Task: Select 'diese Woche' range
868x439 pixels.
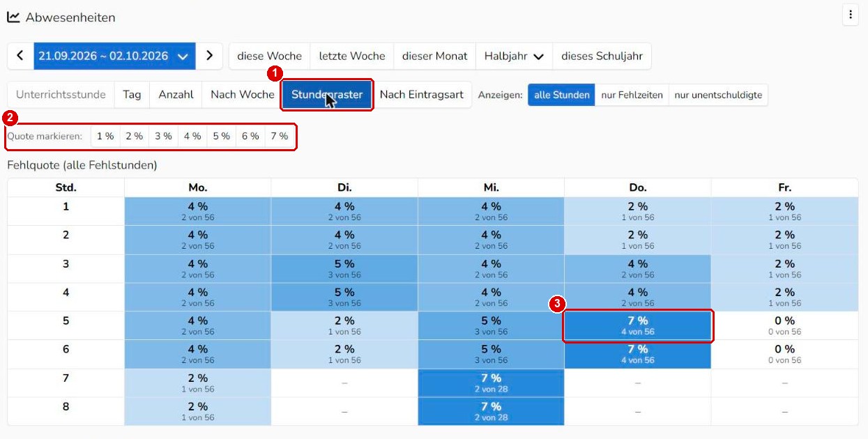Action: click(269, 56)
